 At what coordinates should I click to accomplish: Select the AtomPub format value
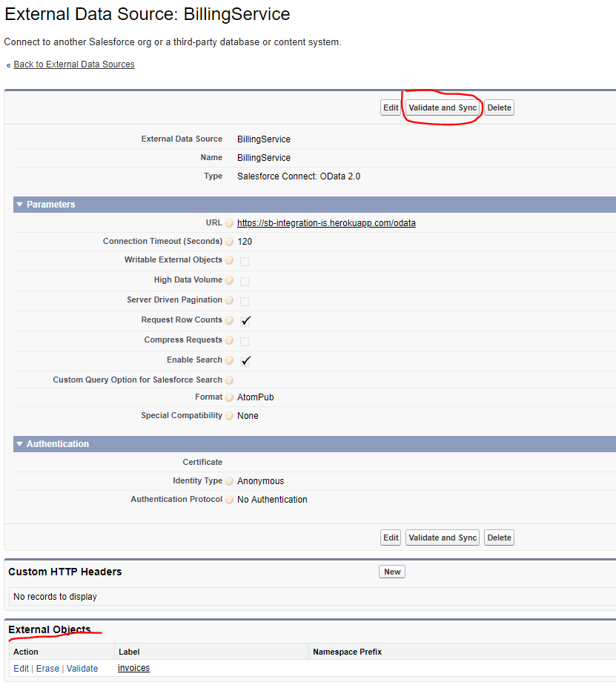(x=255, y=397)
